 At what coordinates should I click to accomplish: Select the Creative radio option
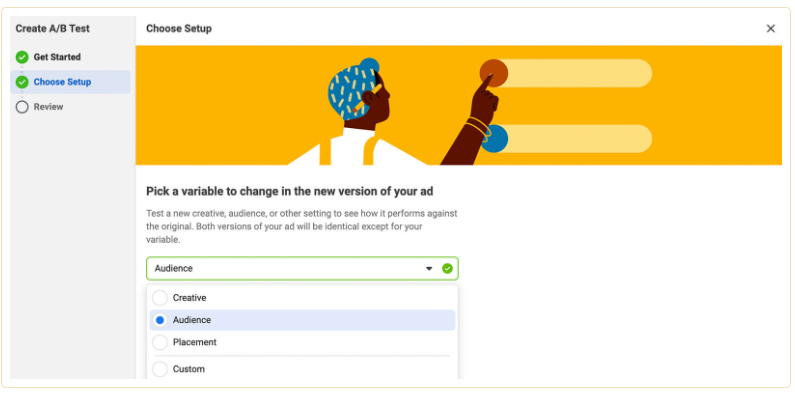[160, 298]
